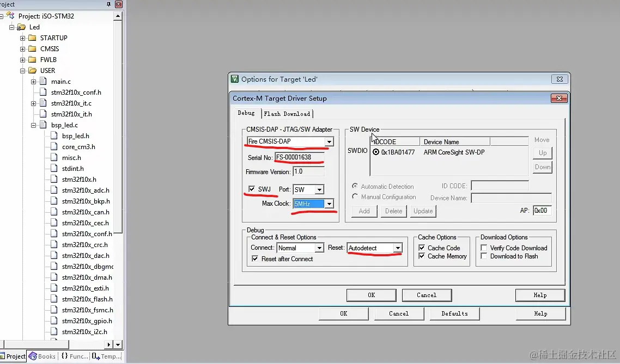Close the Options for Target dialog
Viewport: 620px width, 364px height.
coord(560,79)
